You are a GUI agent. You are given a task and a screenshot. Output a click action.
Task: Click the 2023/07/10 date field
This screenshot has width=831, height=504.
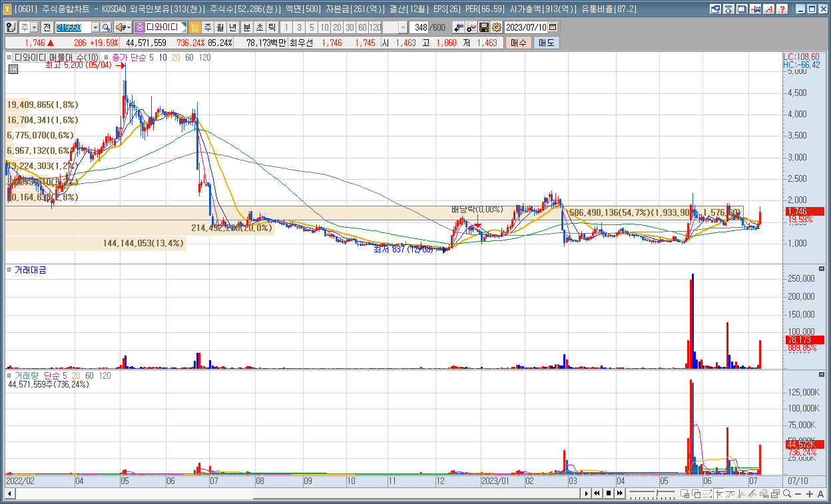(x=526, y=27)
